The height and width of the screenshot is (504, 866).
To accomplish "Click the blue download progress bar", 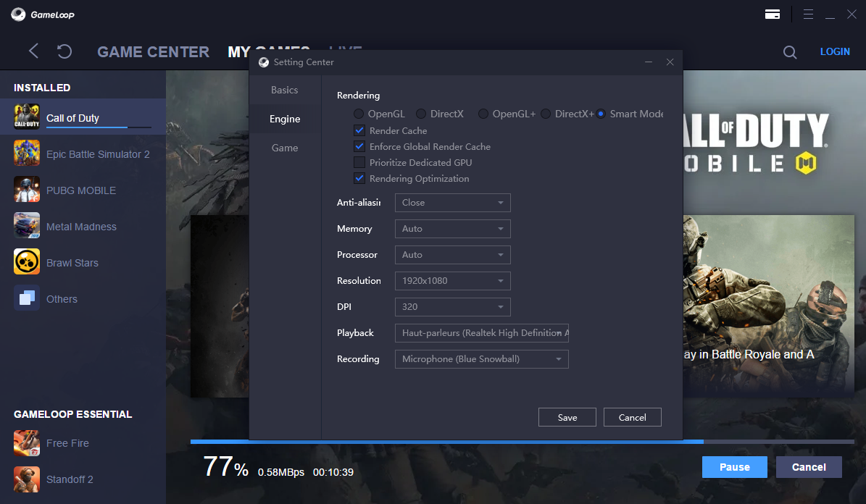I will pos(446,441).
